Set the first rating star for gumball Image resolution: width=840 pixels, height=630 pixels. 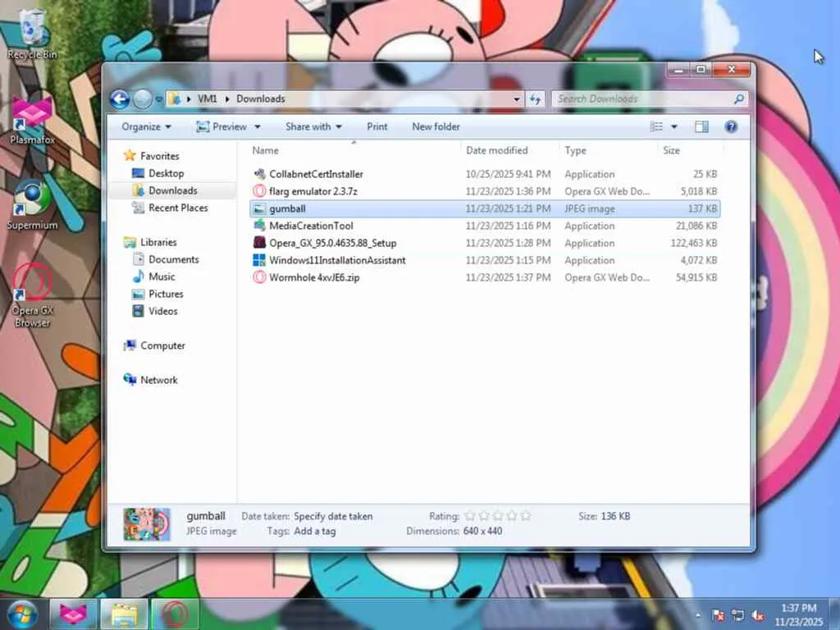pos(470,516)
